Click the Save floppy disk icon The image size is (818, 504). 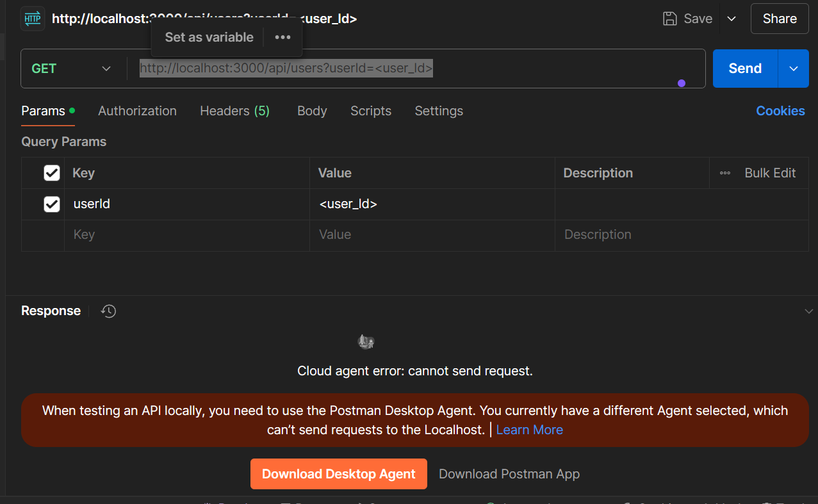669,19
